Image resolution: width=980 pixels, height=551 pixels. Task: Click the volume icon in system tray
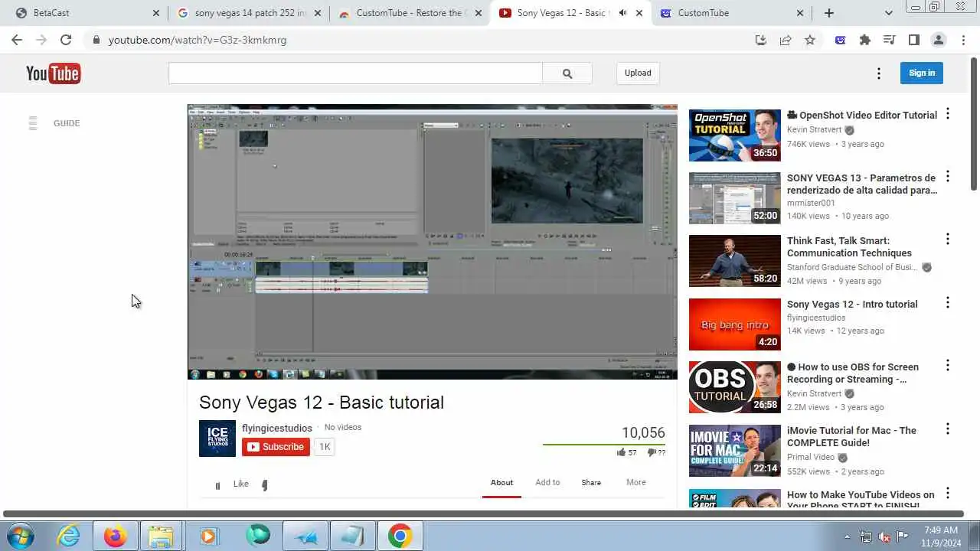[x=884, y=536]
